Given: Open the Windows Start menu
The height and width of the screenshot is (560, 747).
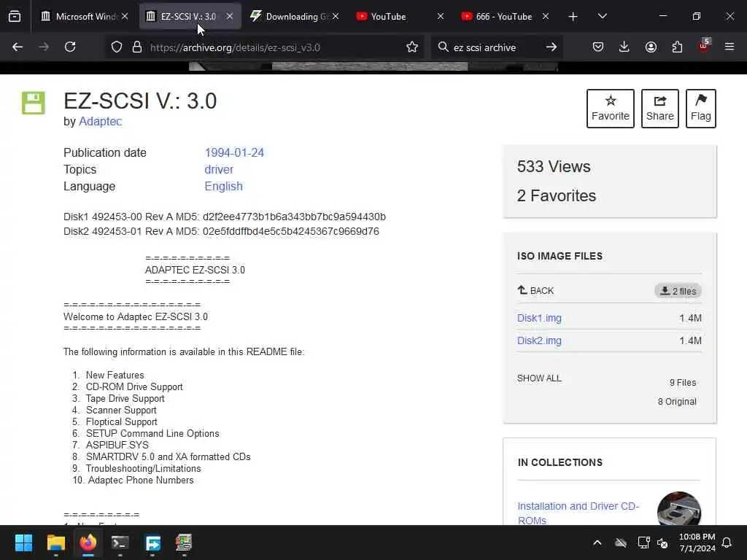Looking at the screenshot, I should click(23, 542).
